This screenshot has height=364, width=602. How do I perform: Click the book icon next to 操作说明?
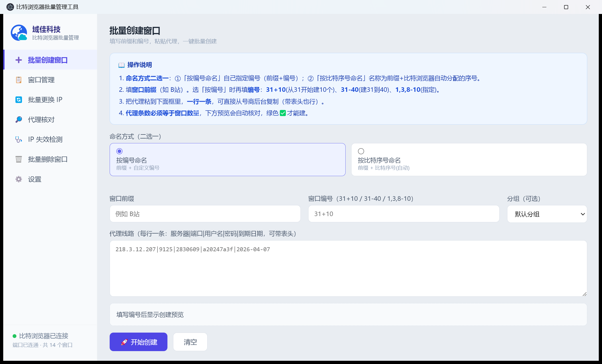(x=121, y=65)
